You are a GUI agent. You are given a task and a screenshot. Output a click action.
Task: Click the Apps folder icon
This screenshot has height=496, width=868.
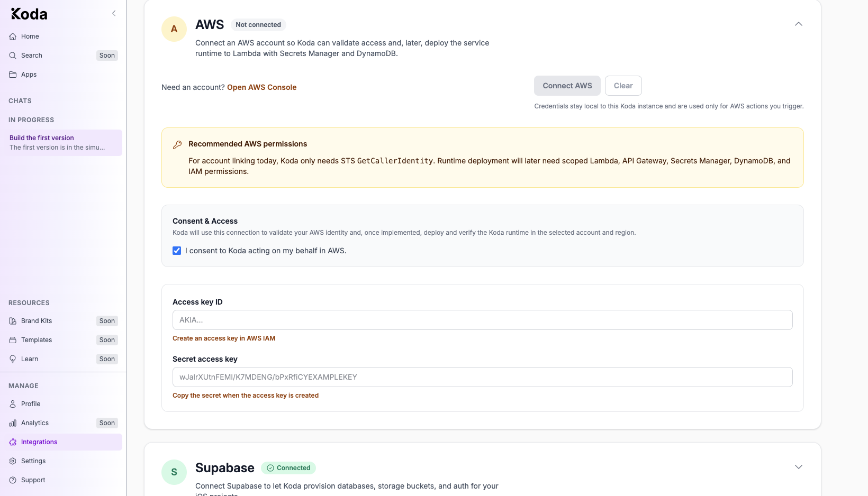click(x=13, y=75)
